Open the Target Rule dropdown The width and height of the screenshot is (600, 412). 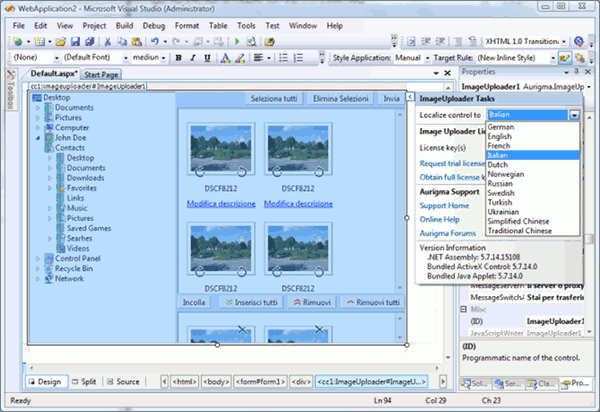(x=553, y=58)
